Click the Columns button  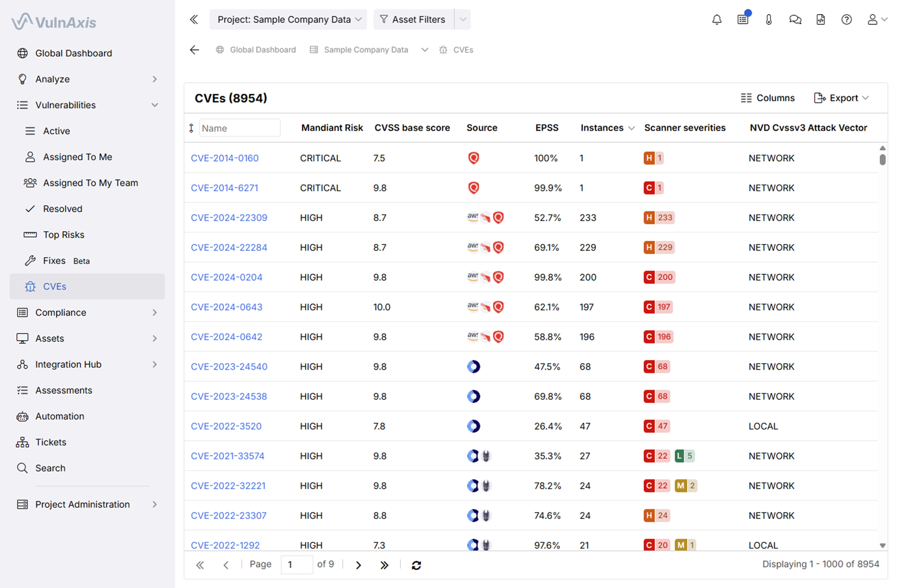coord(768,98)
